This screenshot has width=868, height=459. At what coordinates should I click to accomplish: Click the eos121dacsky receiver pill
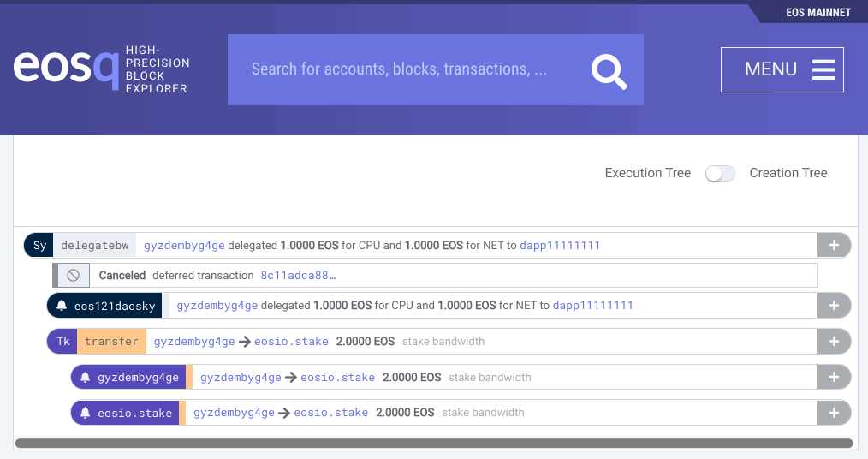[x=104, y=306]
